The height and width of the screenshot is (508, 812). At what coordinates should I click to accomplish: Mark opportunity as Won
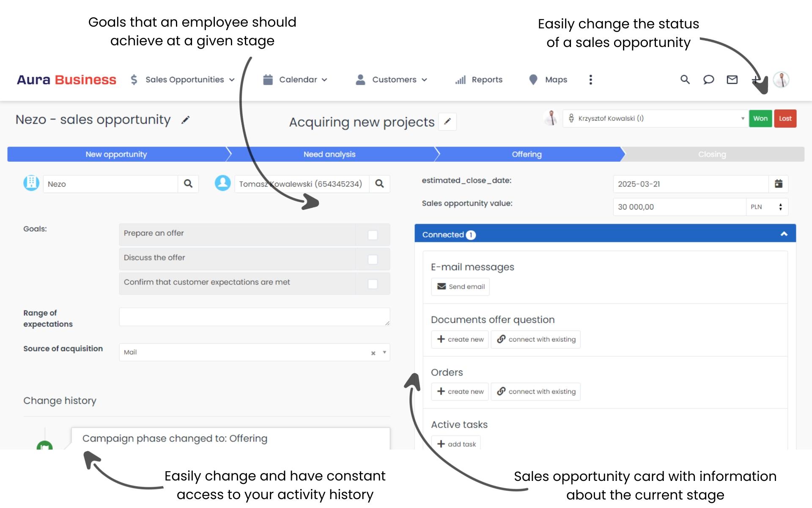[760, 119]
